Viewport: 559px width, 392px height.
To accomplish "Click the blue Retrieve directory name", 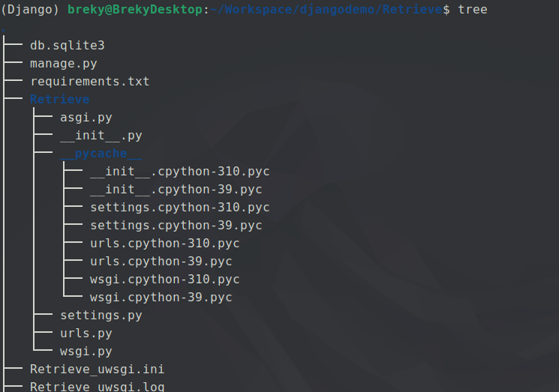I will (x=59, y=100).
